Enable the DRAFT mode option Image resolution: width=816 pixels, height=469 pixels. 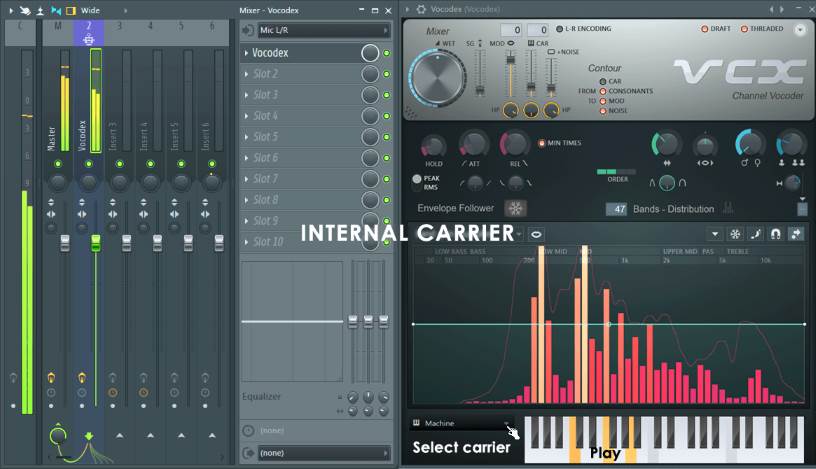click(706, 29)
